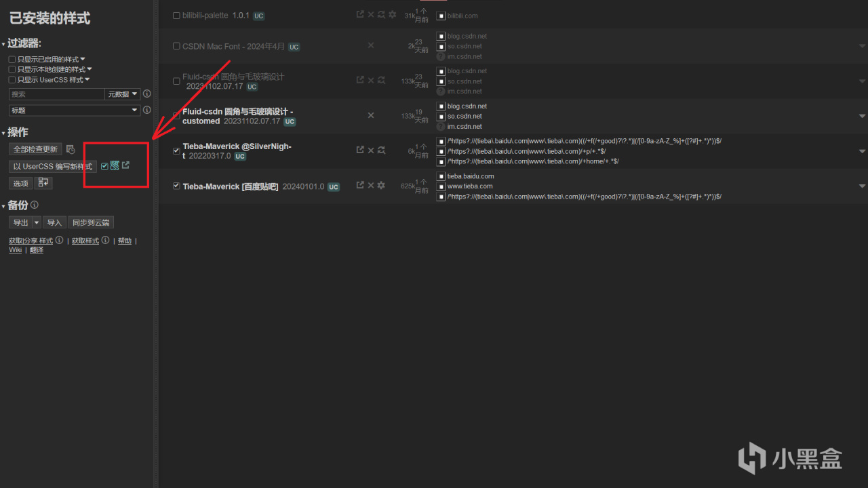Open the 选项 button
The width and height of the screenshot is (868, 488).
click(x=20, y=184)
